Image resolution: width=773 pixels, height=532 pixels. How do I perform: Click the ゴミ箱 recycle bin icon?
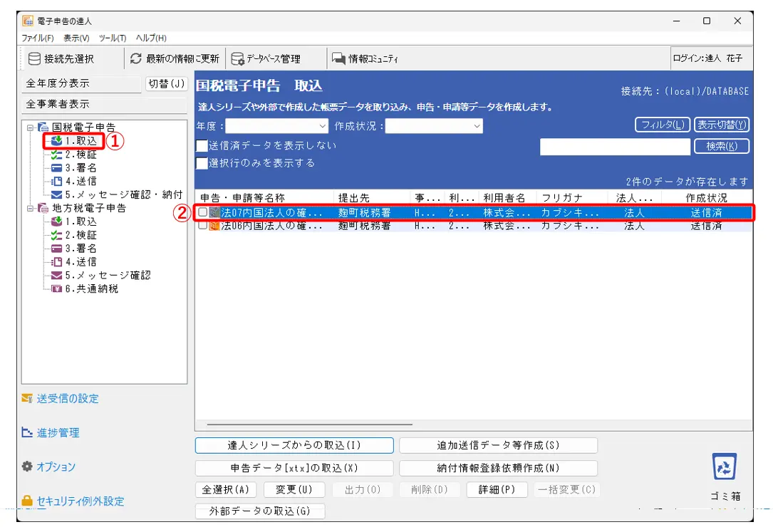tap(725, 467)
